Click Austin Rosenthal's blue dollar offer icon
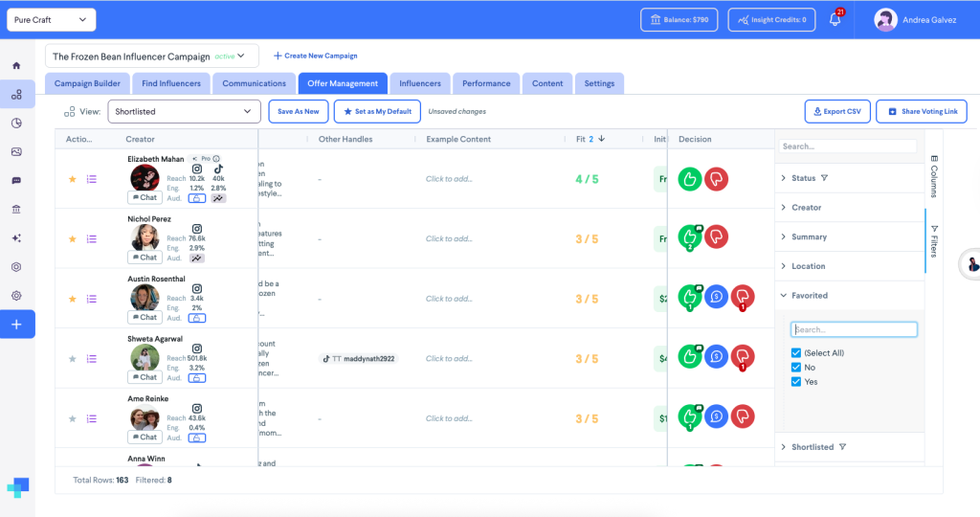This screenshot has height=517, width=980. [x=716, y=297]
